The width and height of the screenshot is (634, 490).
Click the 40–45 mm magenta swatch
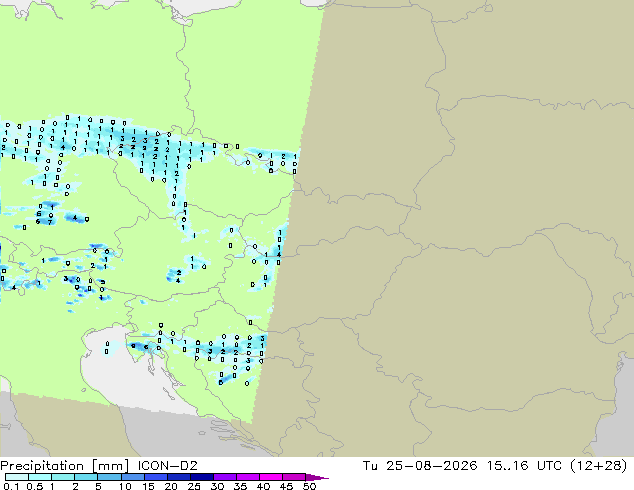pos(271,477)
